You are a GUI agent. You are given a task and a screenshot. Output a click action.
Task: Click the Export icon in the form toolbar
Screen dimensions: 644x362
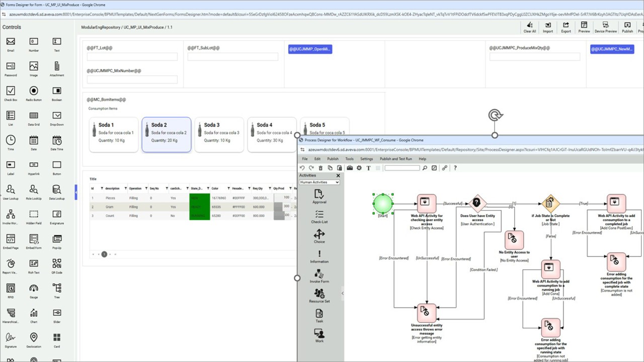click(566, 25)
